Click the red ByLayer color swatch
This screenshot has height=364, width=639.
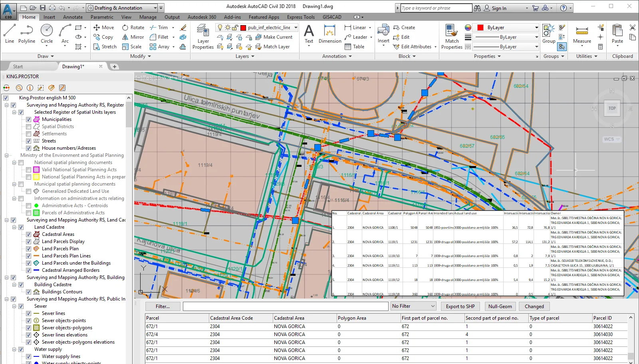[x=480, y=28]
